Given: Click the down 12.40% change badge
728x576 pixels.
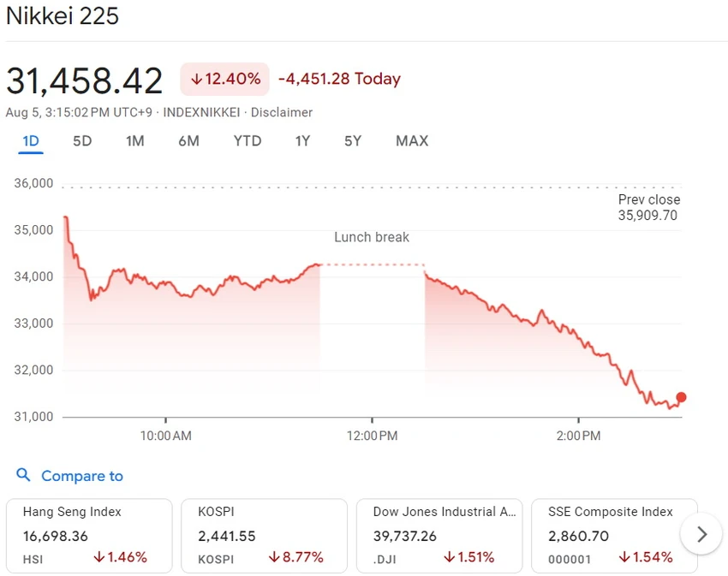Looking at the screenshot, I should pos(224,79).
